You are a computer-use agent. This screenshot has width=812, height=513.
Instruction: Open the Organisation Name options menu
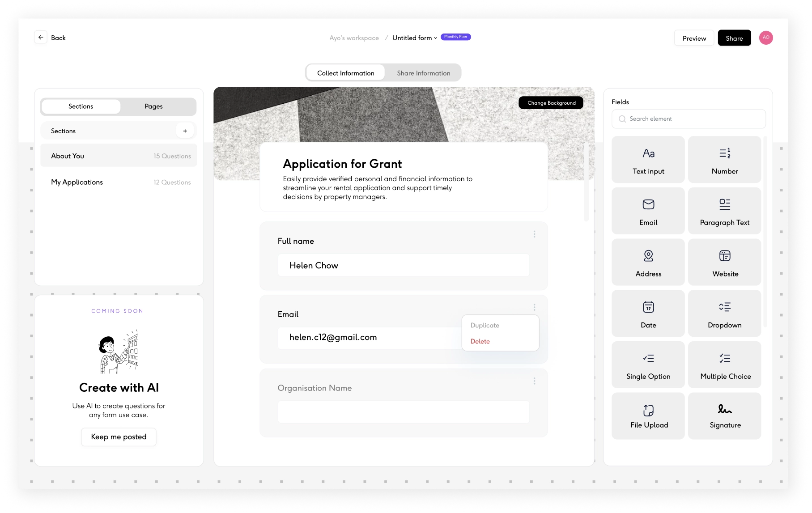click(534, 381)
